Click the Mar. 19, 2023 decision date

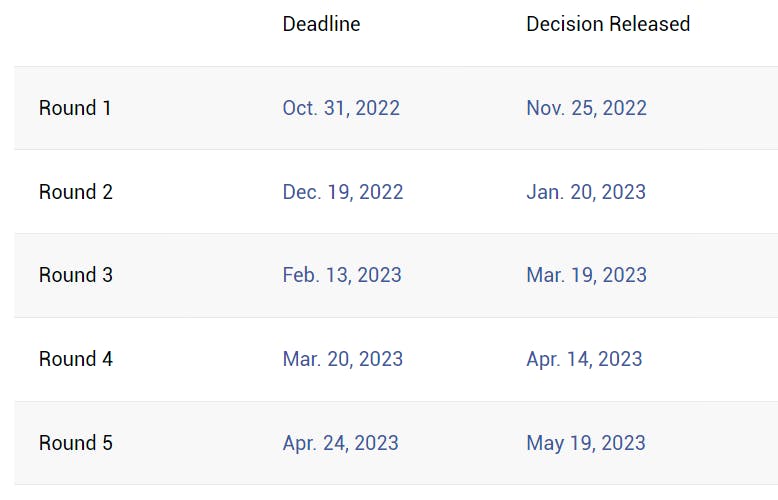click(587, 275)
